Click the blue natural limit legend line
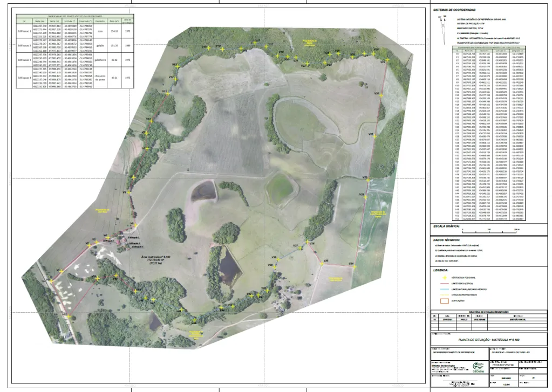552x392 pixels. point(445,290)
